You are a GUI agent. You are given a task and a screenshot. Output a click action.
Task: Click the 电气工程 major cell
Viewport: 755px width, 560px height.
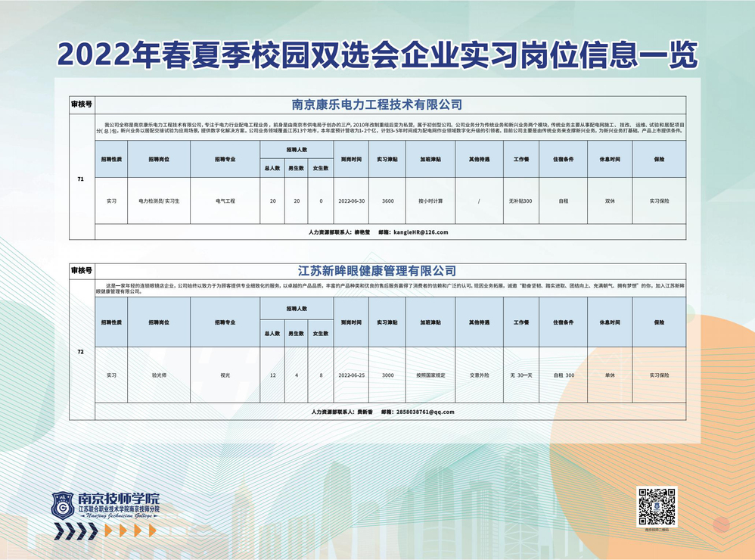225,201
